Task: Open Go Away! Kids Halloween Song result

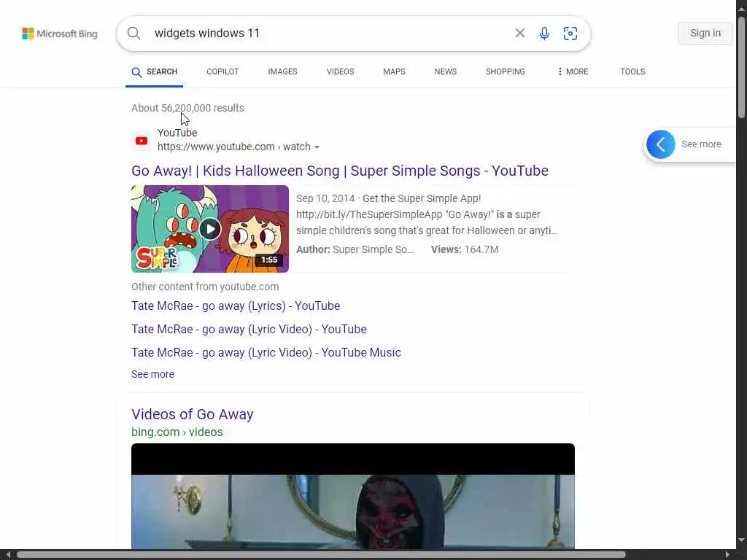Action: pyautogui.click(x=340, y=171)
